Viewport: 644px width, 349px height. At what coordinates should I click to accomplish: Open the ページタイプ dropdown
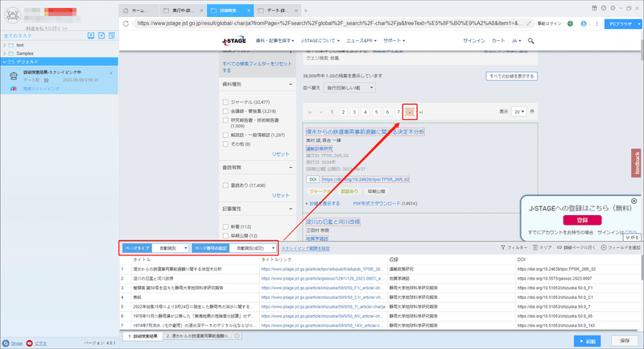(171, 248)
